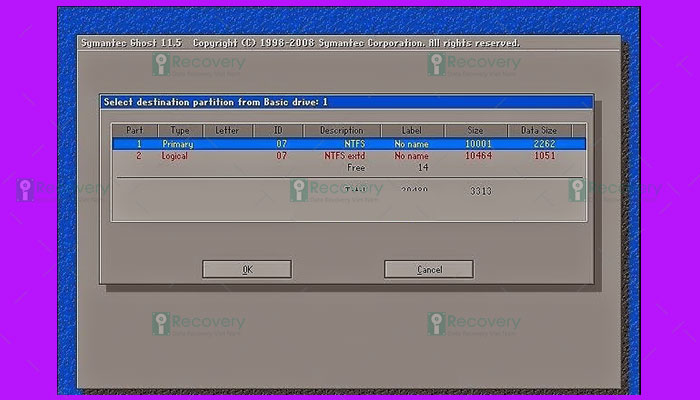Click the Description column header

pyautogui.click(x=342, y=130)
